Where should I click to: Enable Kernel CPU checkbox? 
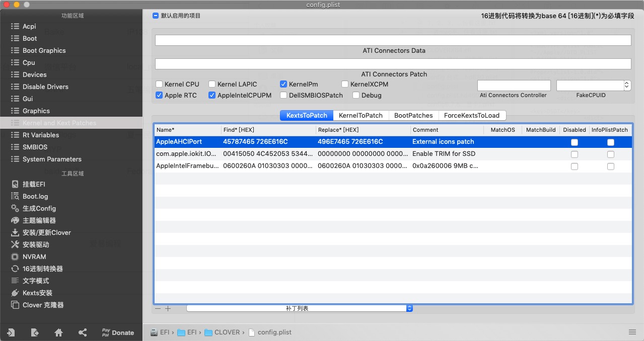click(x=159, y=84)
